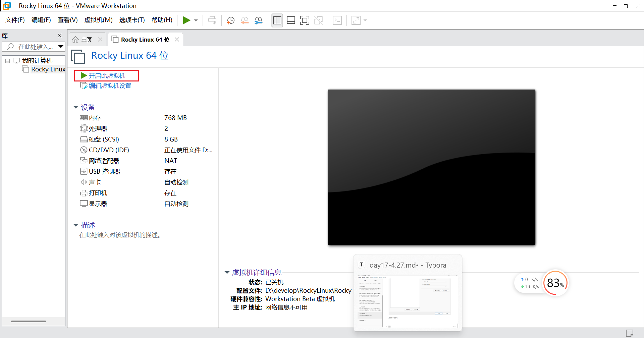Click the VMware Workstation title bar icon
Image resolution: width=644 pixels, height=338 pixels.
(6, 6)
